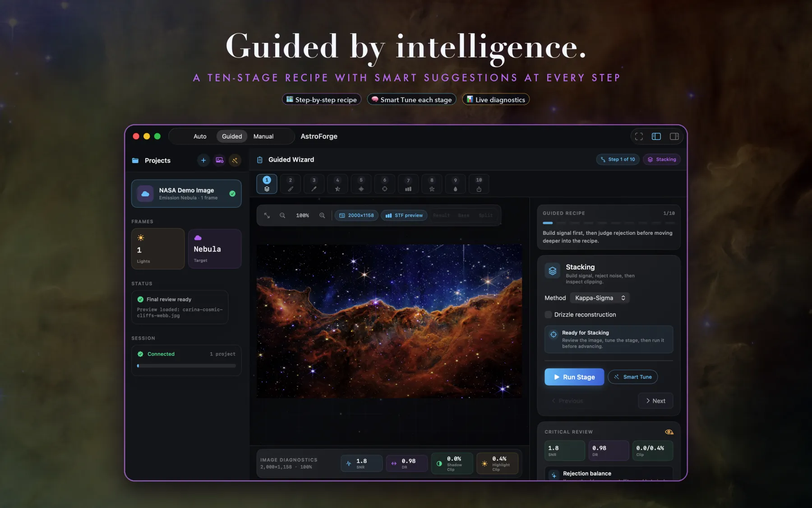Click the fit-to-view arrows icon
This screenshot has width=812, height=508.
267,215
